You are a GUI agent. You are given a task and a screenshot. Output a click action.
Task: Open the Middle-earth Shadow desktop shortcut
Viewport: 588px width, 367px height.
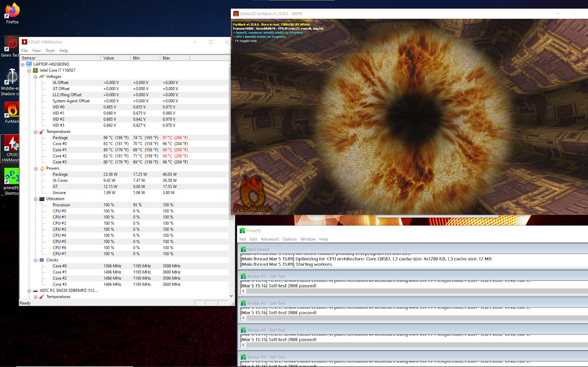point(11,82)
